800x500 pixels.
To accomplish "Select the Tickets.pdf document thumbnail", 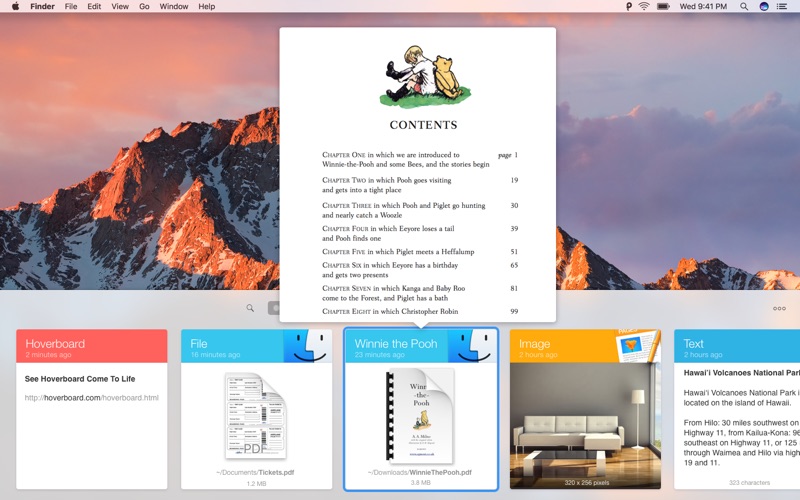I will (x=256, y=416).
